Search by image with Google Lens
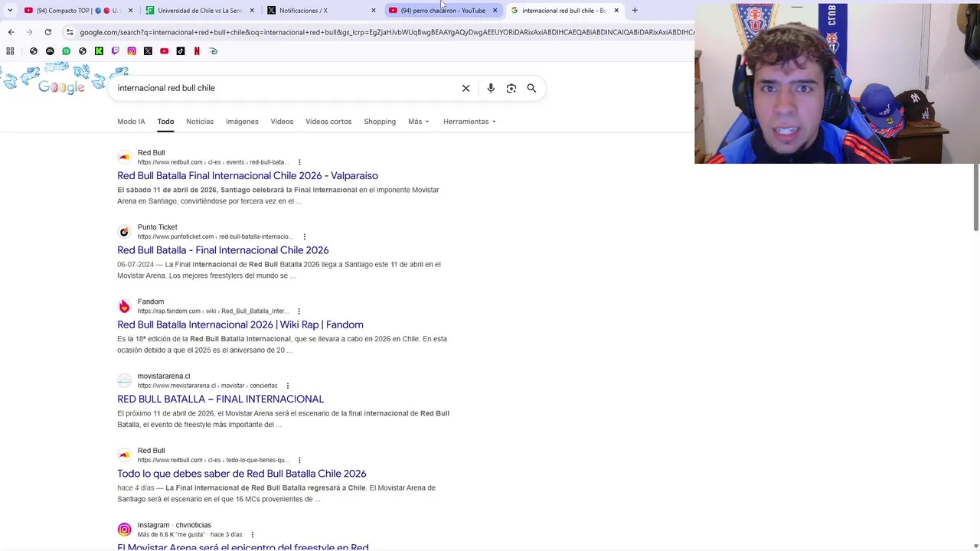 (511, 88)
